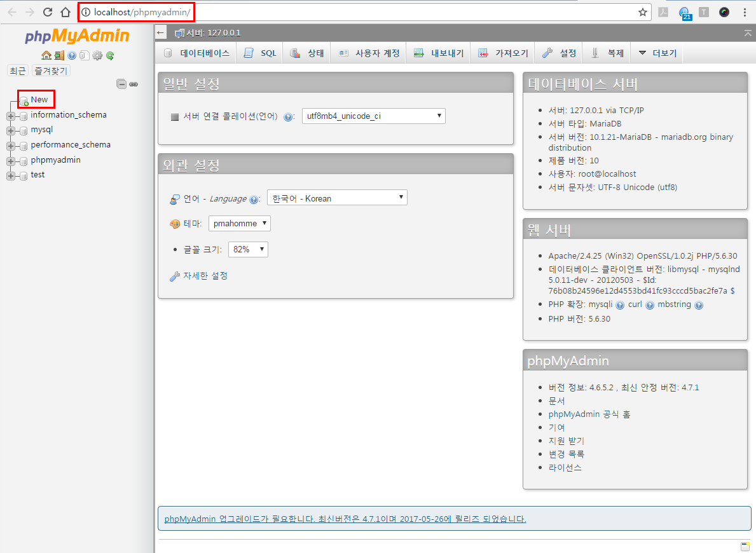756x553 pixels.
Task: Expand the information_schema database node
Action: [x=11, y=116]
